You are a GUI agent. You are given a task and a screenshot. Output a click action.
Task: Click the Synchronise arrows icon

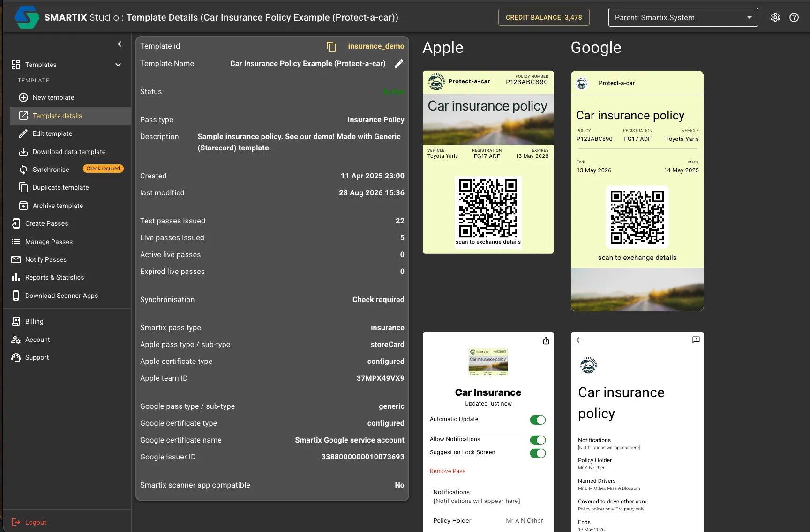click(23, 170)
